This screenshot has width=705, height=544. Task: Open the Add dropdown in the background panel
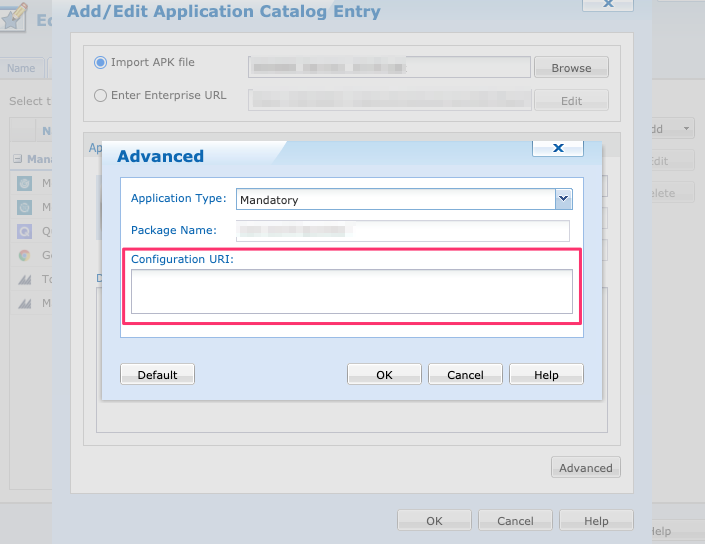(x=671, y=129)
